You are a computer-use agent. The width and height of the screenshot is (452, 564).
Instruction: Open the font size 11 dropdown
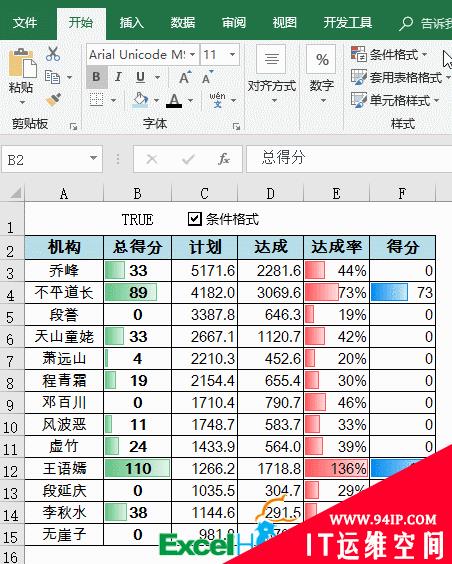coord(233,55)
